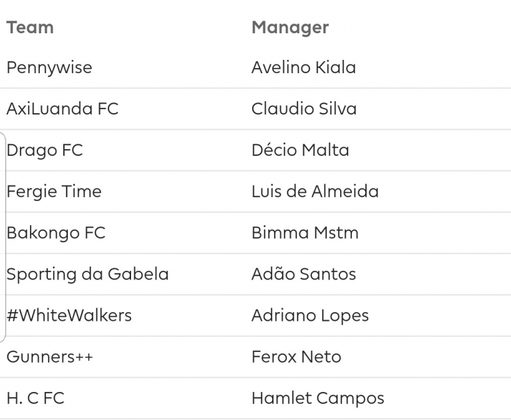This screenshot has width=511, height=420.
Task: Select manager Luis de Almeida
Action: 315,192
